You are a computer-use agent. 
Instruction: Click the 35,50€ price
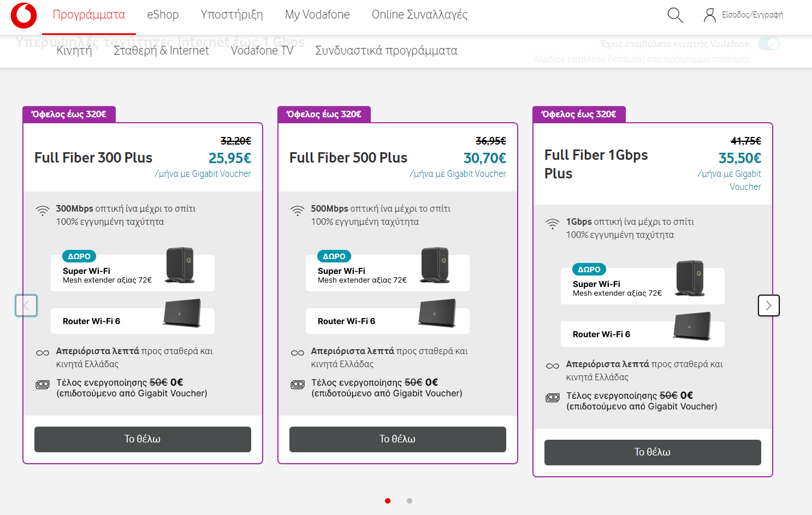[x=740, y=158]
